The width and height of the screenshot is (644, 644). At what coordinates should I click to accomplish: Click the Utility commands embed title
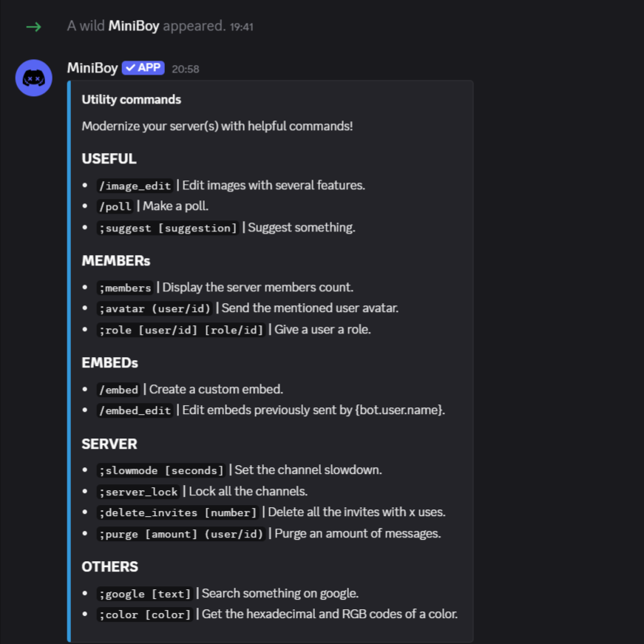coord(132,100)
